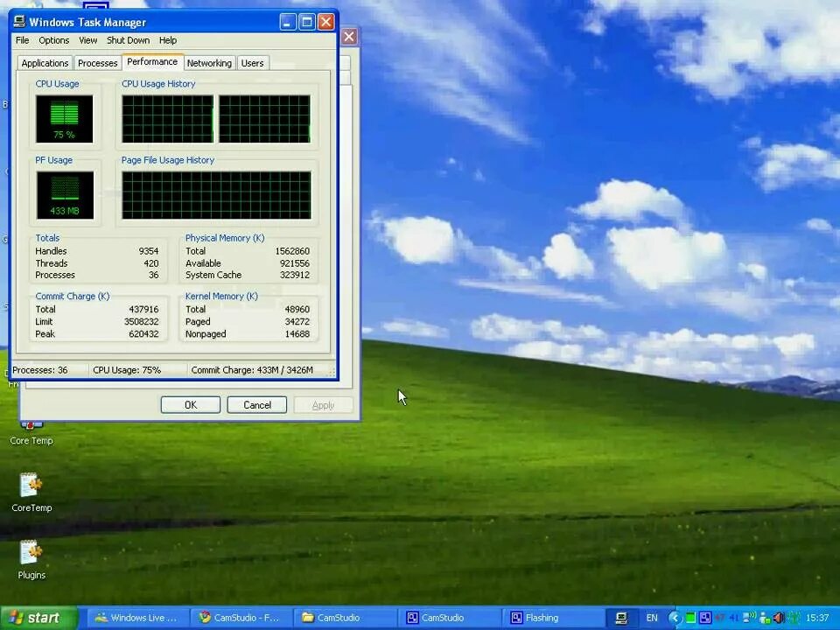Click the green CPU meter tray icon
Image resolution: width=840 pixels, height=630 pixels.
click(x=690, y=618)
